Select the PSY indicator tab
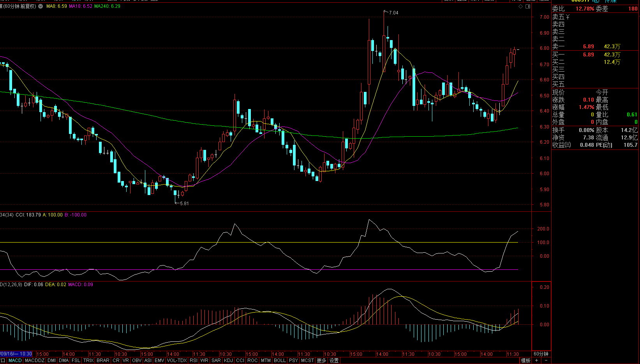The image size is (640, 364). point(294,360)
